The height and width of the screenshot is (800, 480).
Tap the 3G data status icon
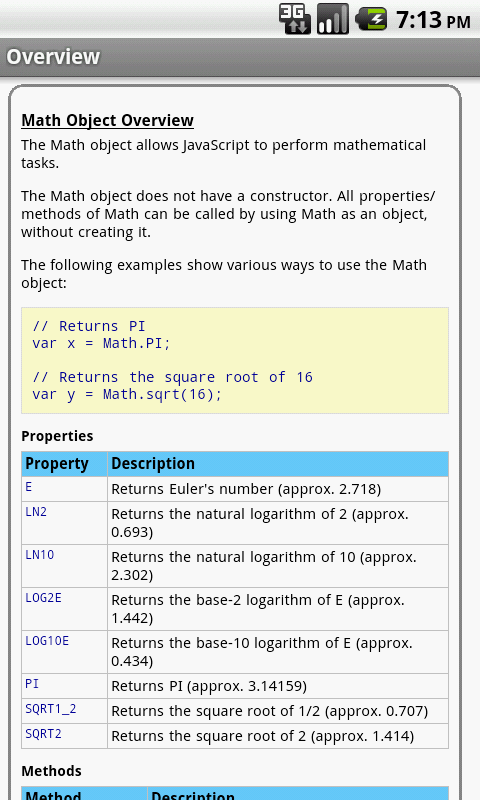(295, 19)
